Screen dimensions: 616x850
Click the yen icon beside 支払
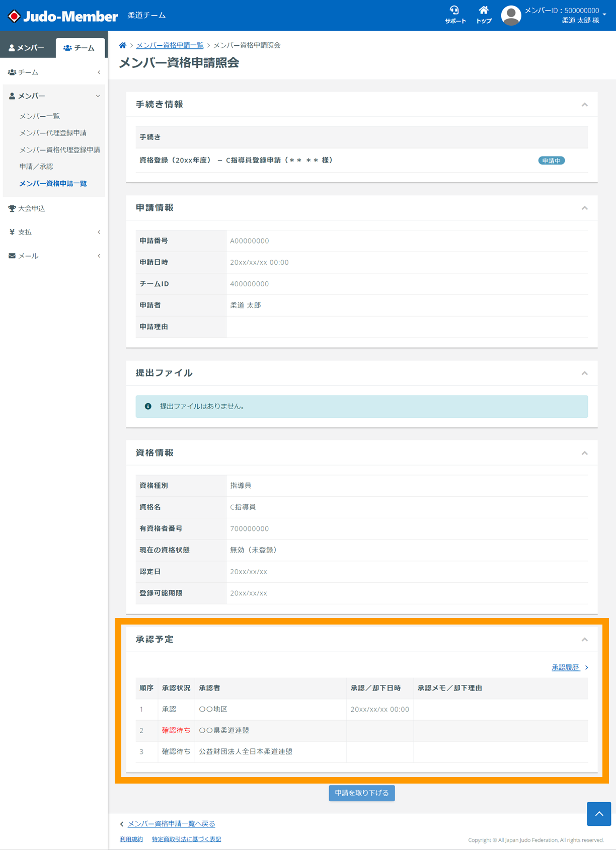(x=12, y=232)
